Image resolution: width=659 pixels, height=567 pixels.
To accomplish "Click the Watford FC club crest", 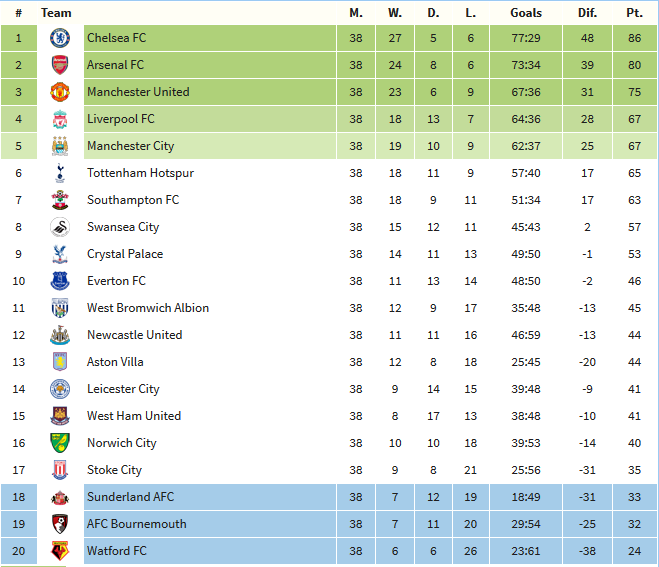I will tap(60, 551).
